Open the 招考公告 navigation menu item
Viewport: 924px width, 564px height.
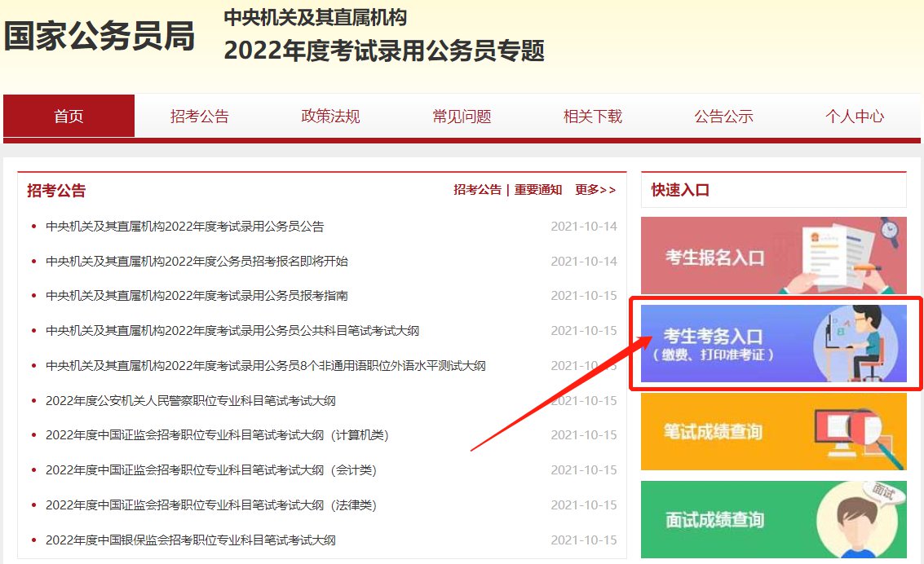coord(200,117)
